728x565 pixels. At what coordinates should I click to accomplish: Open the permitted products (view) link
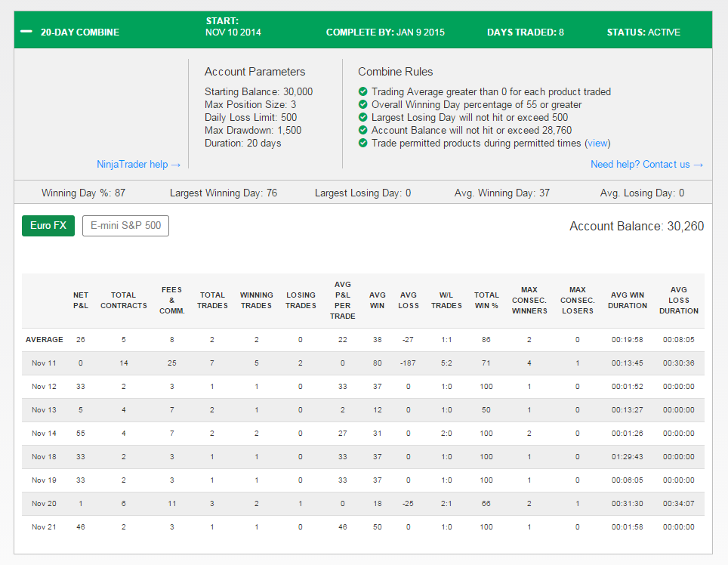pos(597,143)
